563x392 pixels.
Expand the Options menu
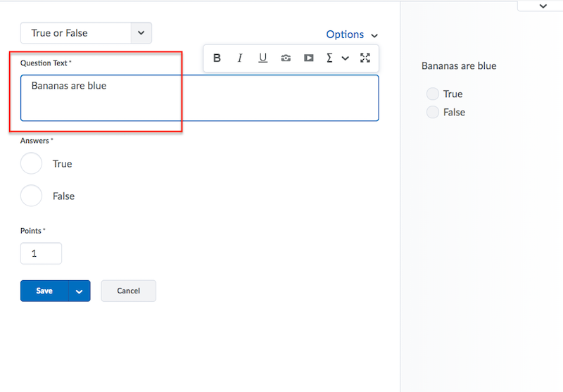351,34
